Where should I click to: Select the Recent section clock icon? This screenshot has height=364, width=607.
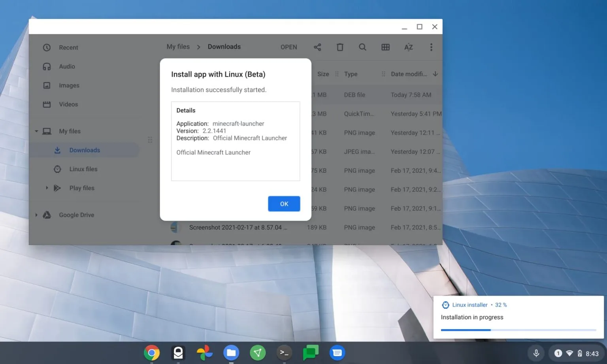[x=47, y=47]
